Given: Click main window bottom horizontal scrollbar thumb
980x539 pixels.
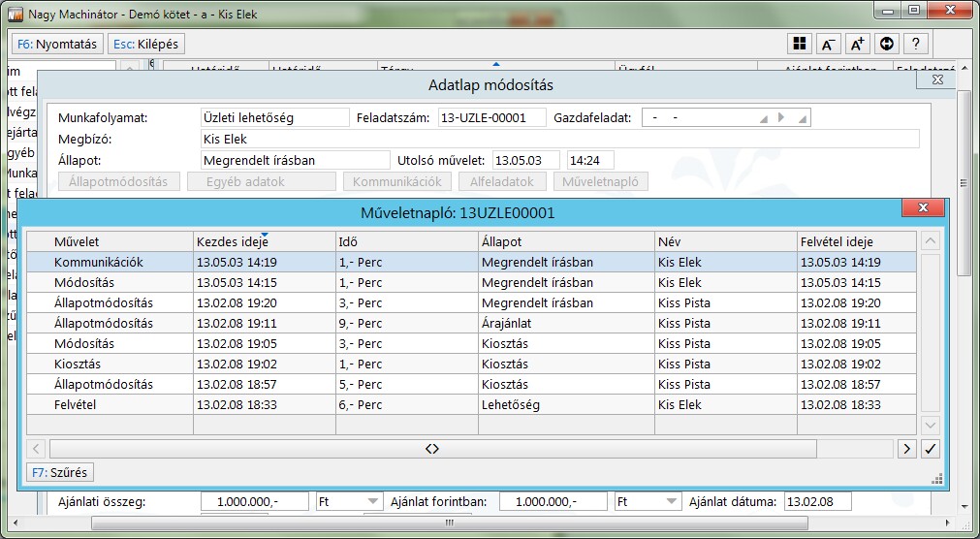Looking at the screenshot, I should click(x=449, y=523).
